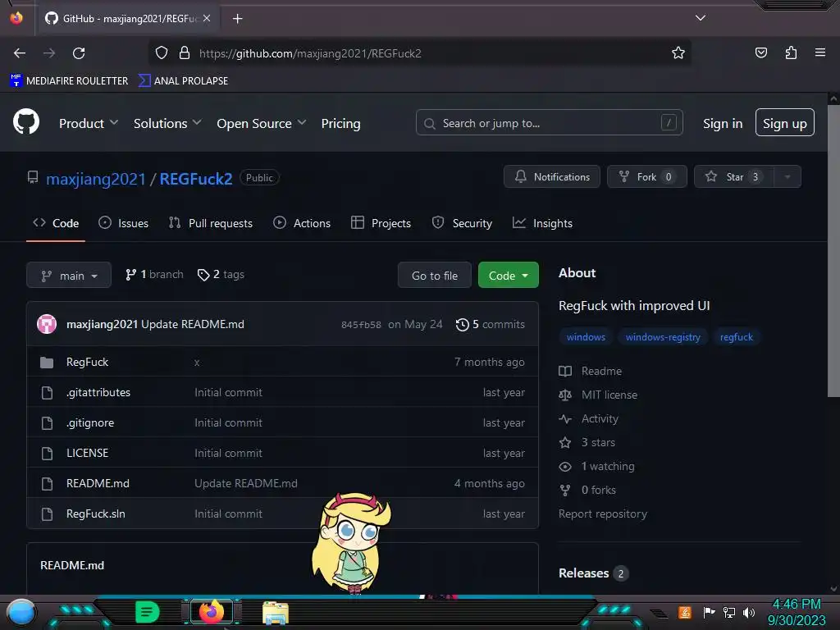This screenshot has height=630, width=840.
Task: Open the main branch selector dropdown
Action: [69, 276]
